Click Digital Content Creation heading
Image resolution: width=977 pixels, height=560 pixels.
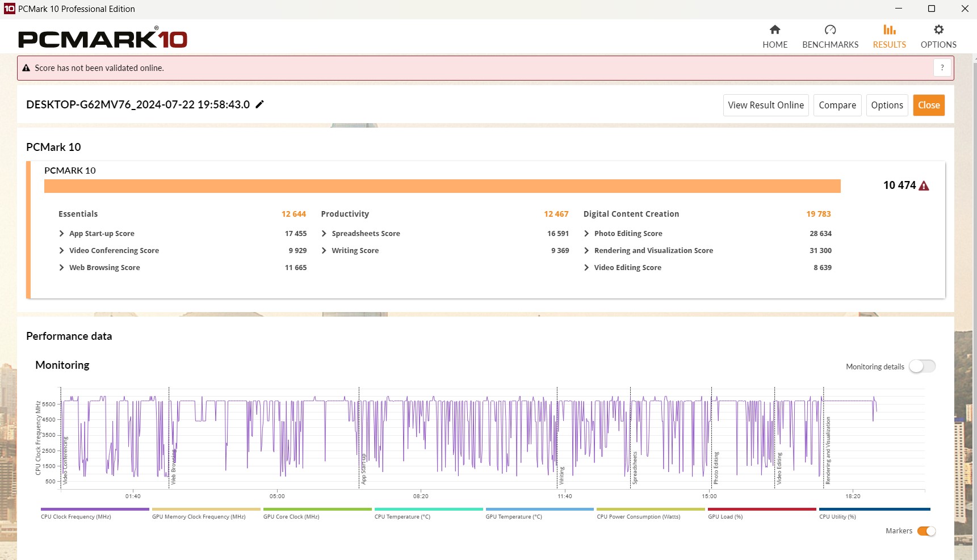[x=631, y=214]
